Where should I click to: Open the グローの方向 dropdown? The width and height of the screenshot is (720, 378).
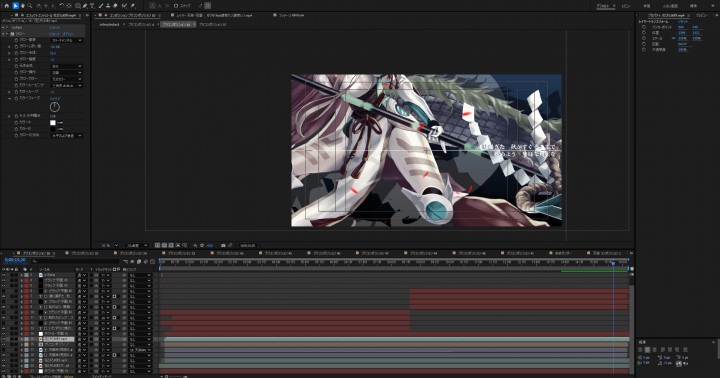67,135
